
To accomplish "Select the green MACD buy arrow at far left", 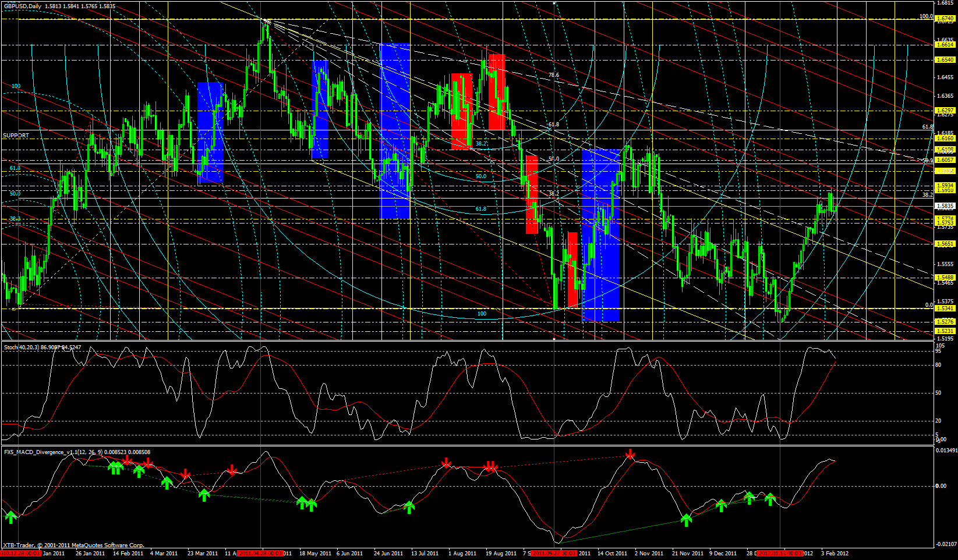I will 10,517.
